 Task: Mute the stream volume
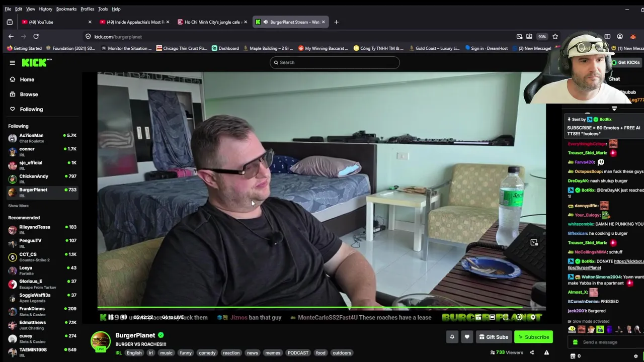[x=124, y=317]
